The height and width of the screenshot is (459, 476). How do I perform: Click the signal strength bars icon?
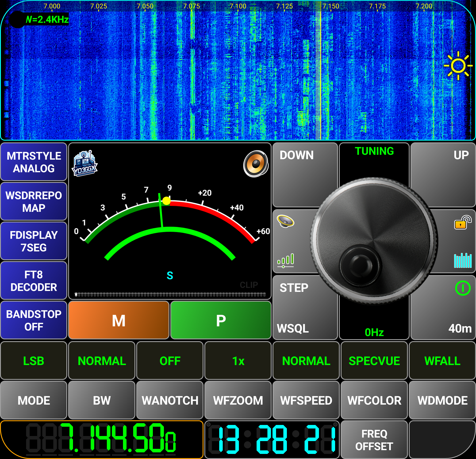286,260
